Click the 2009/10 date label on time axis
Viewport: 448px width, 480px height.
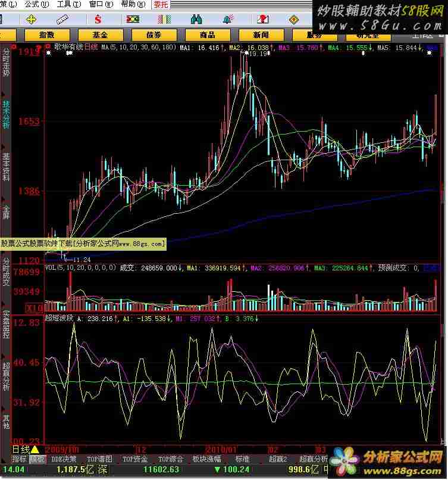[61, 450]
